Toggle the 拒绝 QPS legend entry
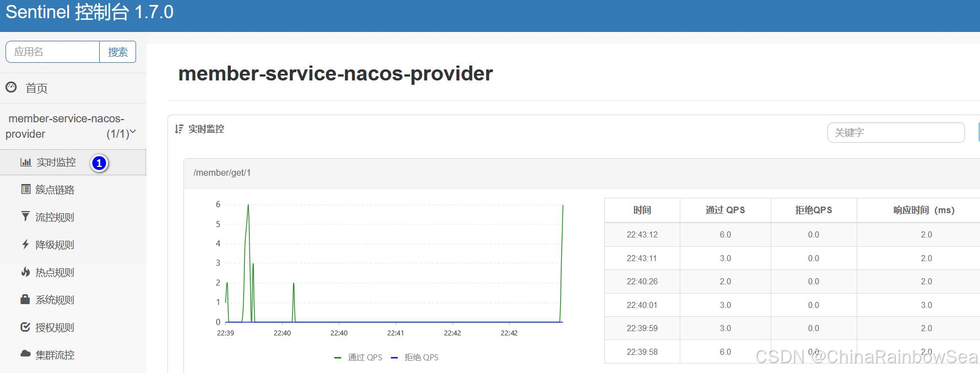 tap(415, 357)
